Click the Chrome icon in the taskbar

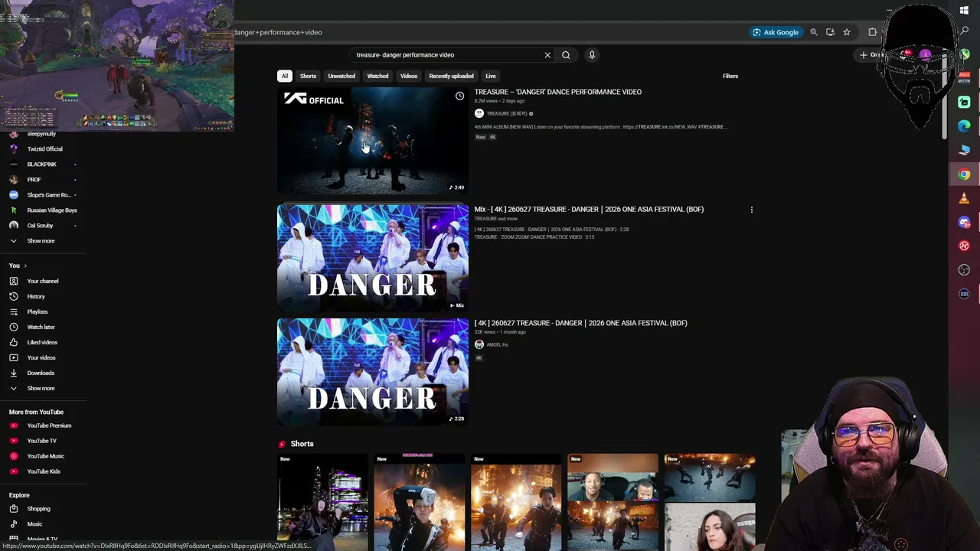coord(964,174)
